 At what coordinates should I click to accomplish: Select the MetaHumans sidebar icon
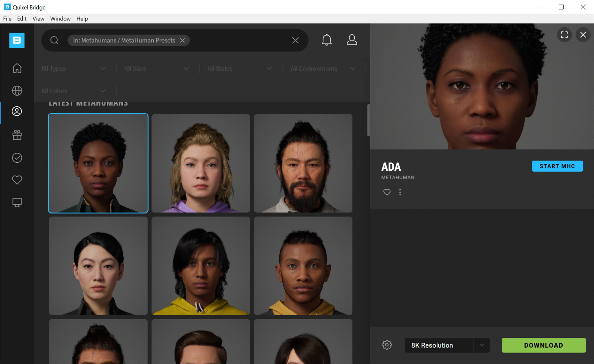[17, 111]
